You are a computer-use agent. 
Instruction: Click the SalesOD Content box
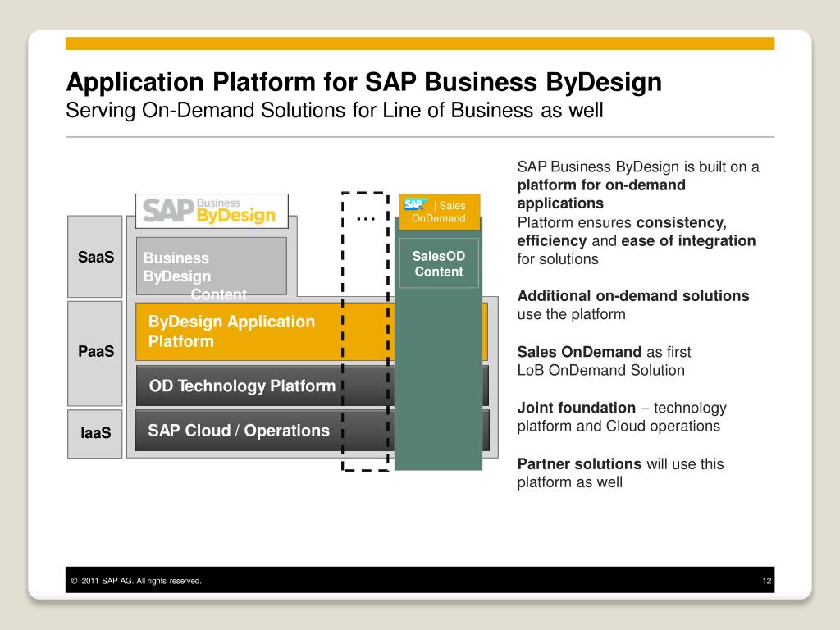(x=439, y=263)
